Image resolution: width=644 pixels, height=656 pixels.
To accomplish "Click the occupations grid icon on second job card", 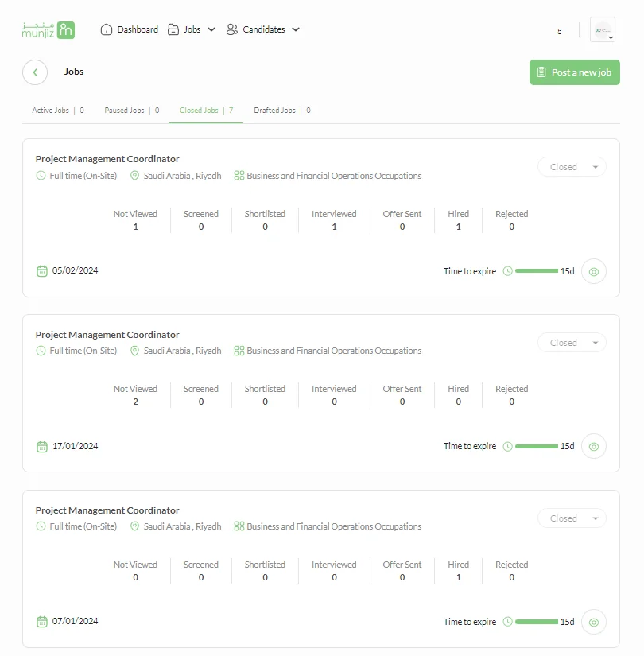I will pos(239,351).
